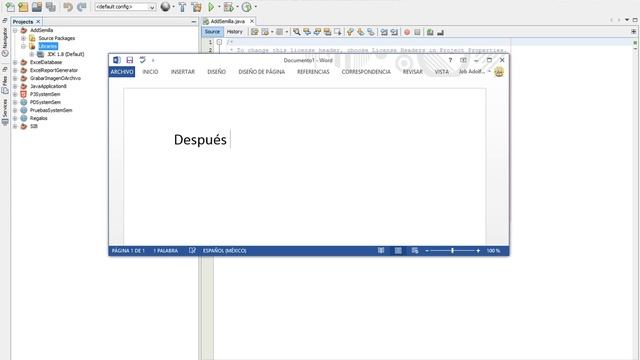640x360 pixels.
Task: Click Find Previous Occurrence icon in editor
Action: point(307,32)
